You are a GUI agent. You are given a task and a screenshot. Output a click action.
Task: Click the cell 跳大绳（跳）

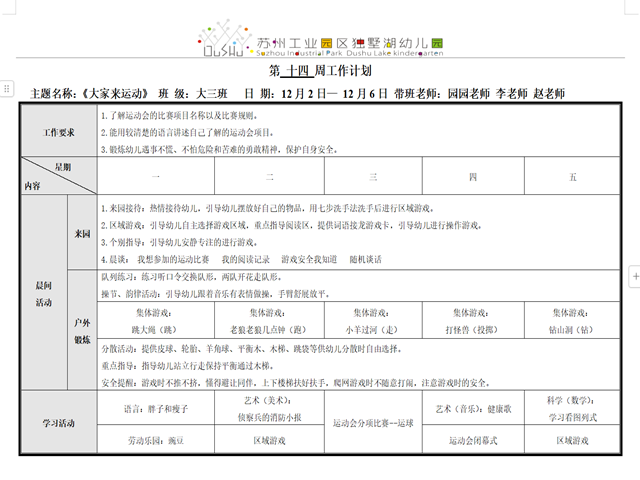[x=154, y=321]
